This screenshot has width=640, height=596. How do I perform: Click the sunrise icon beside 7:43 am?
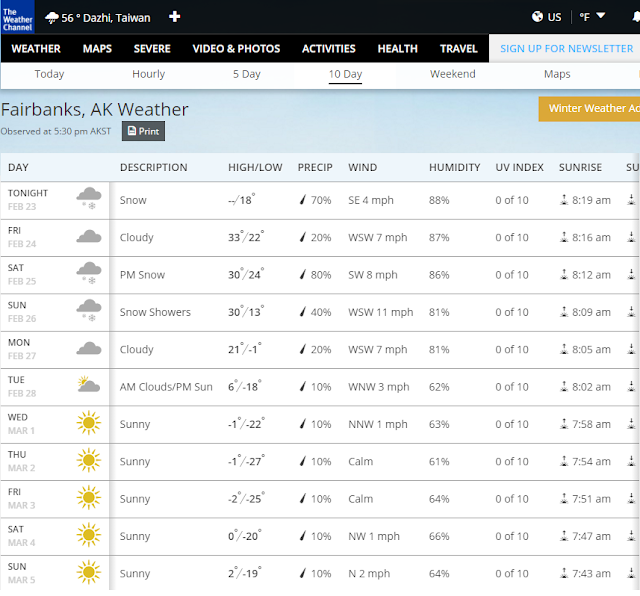(x=564, y=573)
